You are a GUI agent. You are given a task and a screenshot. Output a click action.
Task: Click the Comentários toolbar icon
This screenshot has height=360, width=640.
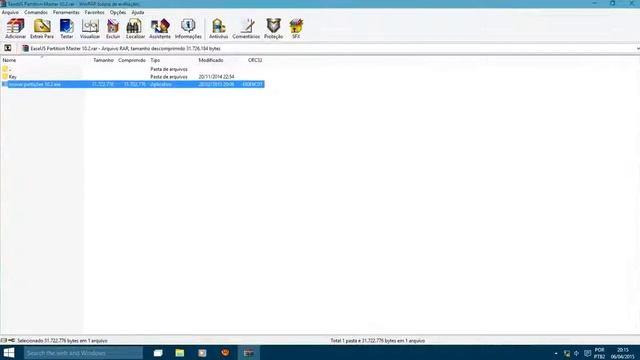pyautogui.click(x=246, y=29)
